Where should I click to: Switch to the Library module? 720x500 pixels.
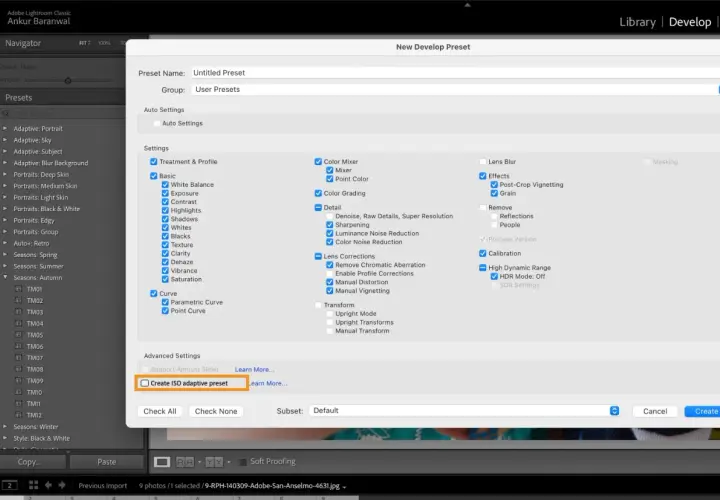tap(637, 22)
